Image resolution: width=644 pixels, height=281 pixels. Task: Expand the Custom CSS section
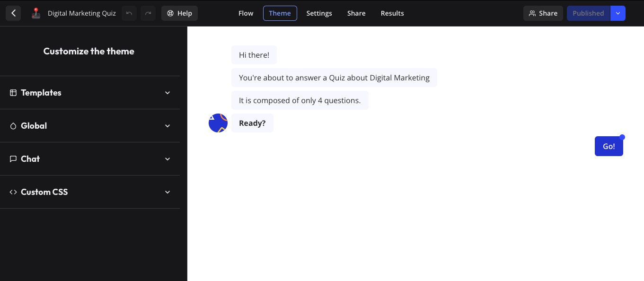(x=168, y=192)
